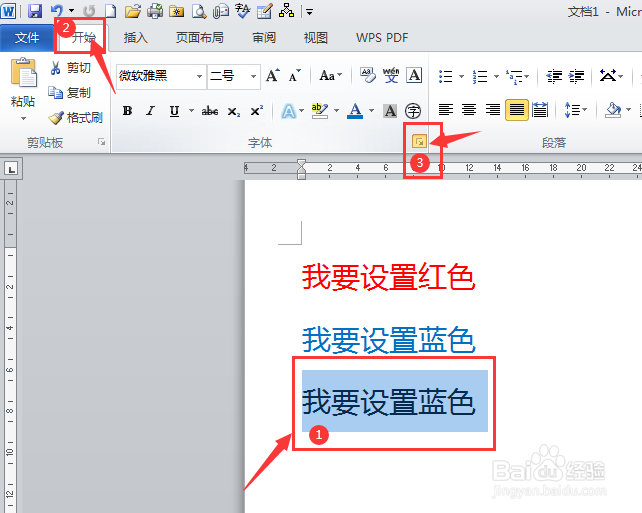Open multilevel list dropdown

click(x=527, y=76)
